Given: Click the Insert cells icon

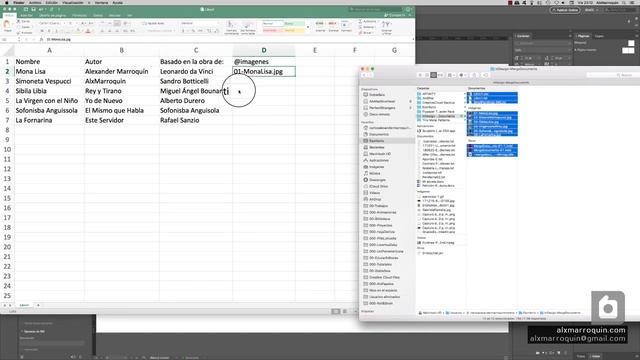Looking at the screenshot, I should coord(320,27).
